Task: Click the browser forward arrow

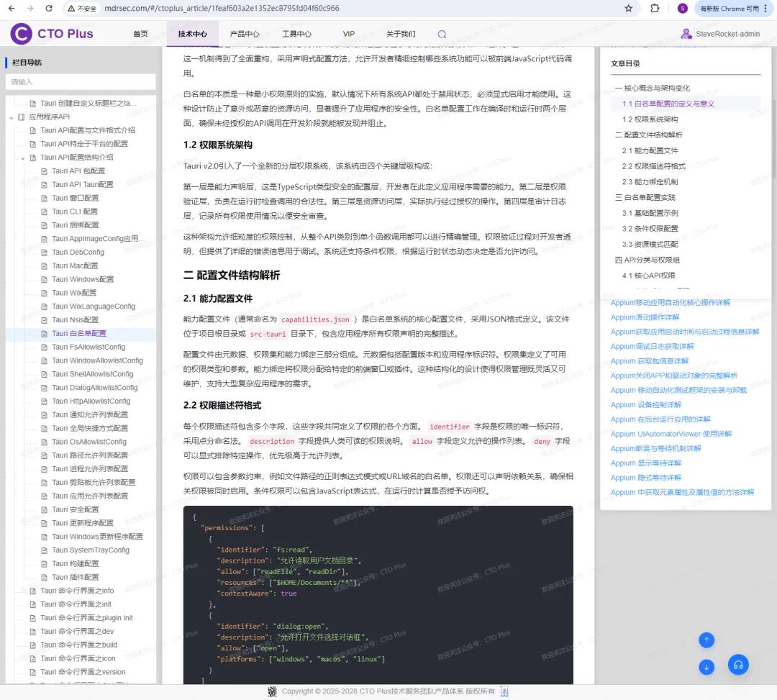Action: pyautogui.click(x=30, y=9)
